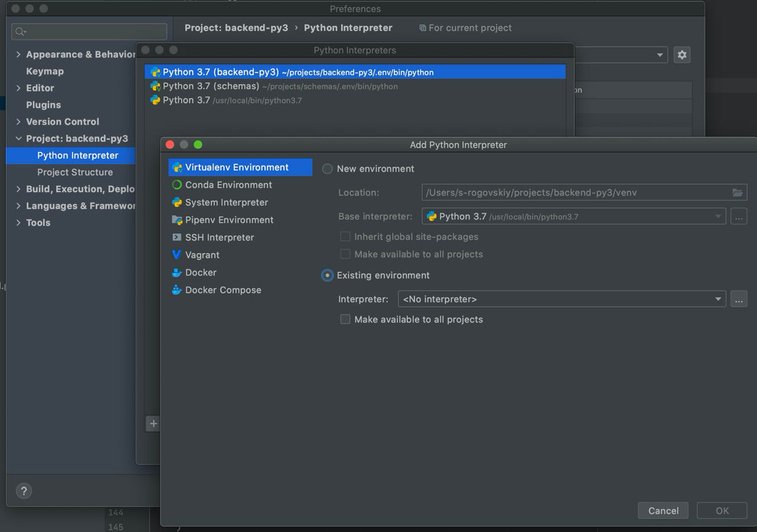The height and width of the screenshot is (532, 757).
Task: Open the Interpreter dropdown showing No interpreter
Action: [561, 299]
